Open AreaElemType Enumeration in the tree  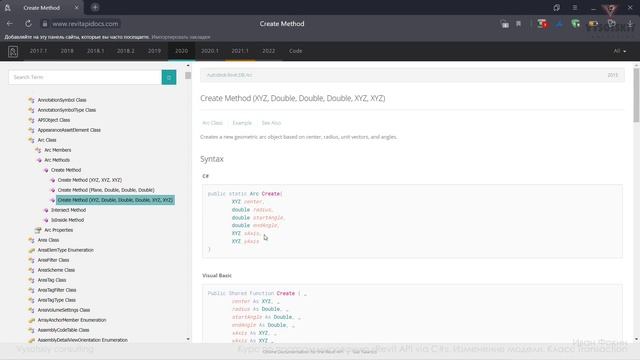(65, 250)
